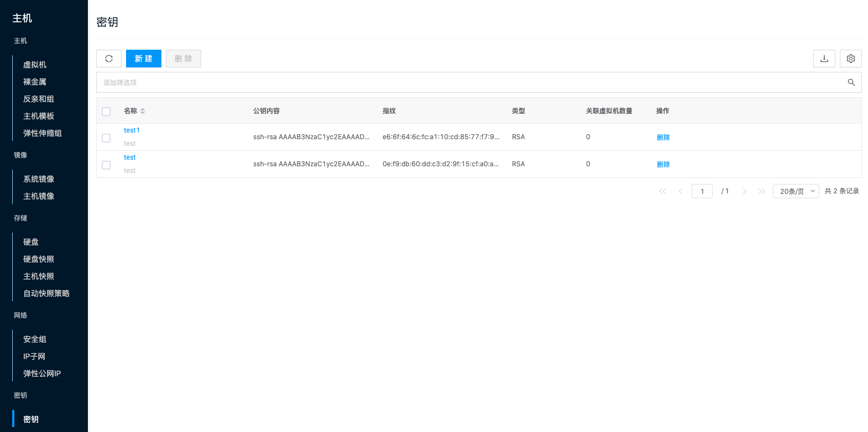Open 虚拟机 in the sidebar
This screenshot has width=868, height=432.
(x=35, y=65)
